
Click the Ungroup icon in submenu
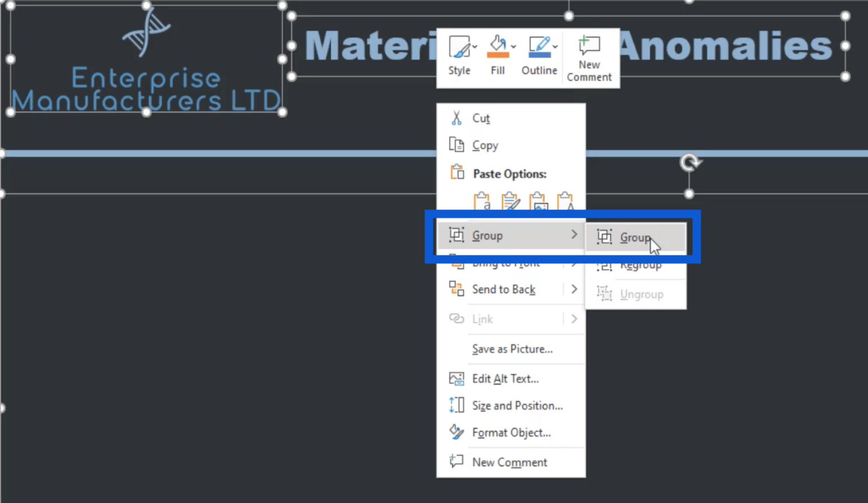coord(604,294)
